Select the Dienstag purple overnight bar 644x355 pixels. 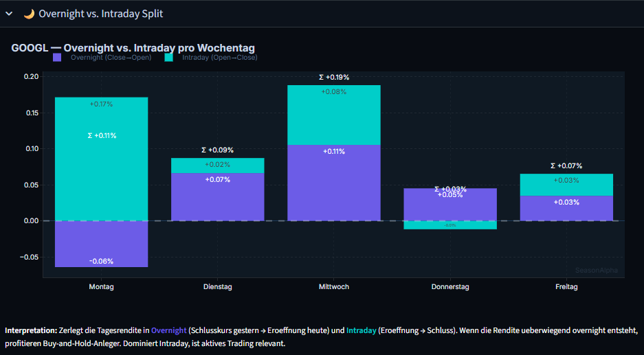tap(218, 197)
